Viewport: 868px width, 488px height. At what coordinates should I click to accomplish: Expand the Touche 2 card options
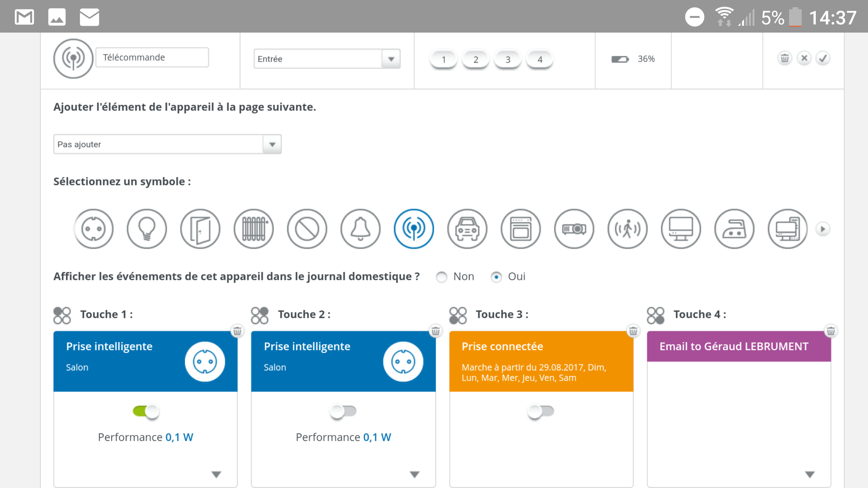[x=414, y=474]
